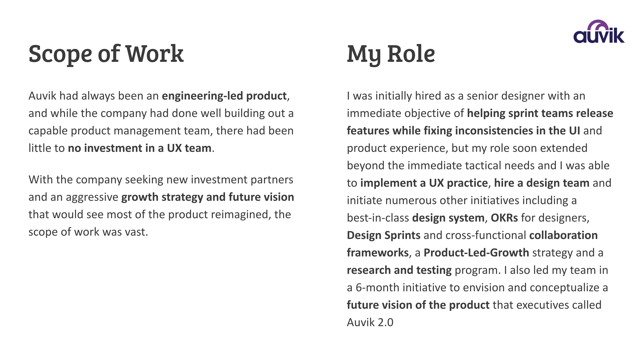Click bold Product-Led-Growth text

(x=476, y=253)
